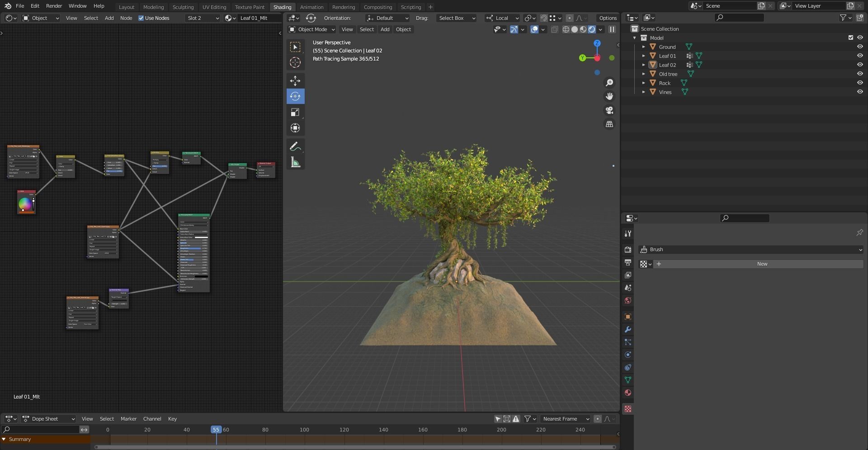This screenshot has height=450, width=868.
Task: Open the Material properties tab
Action: (627, 393)
